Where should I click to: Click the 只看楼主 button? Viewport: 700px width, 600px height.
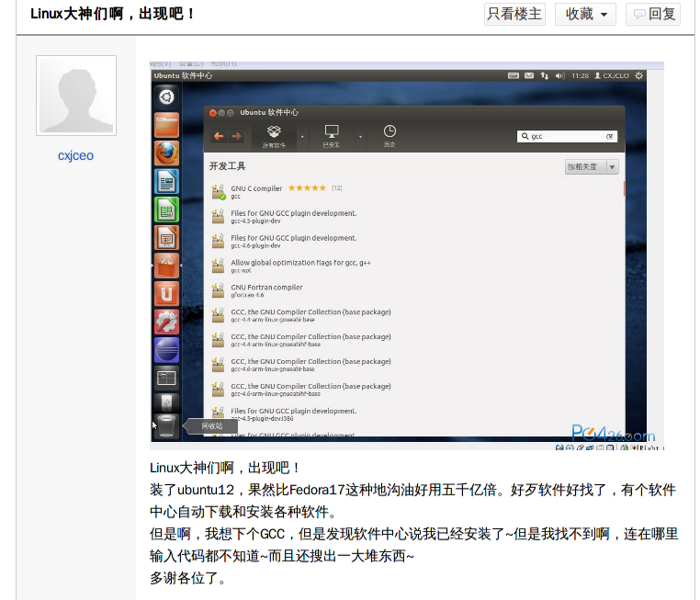tap(514, 14)
